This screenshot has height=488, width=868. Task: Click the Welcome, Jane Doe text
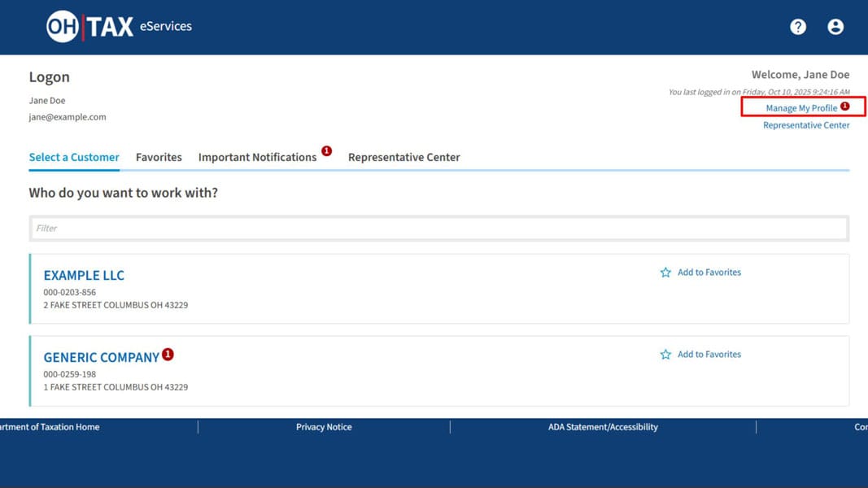[x=800, y=75]
